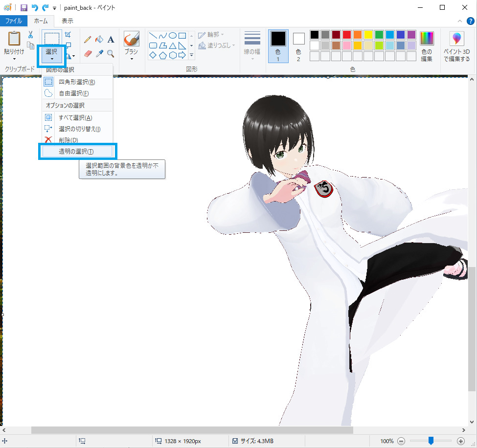Choose the Oval shape

[x=173, y=36]
